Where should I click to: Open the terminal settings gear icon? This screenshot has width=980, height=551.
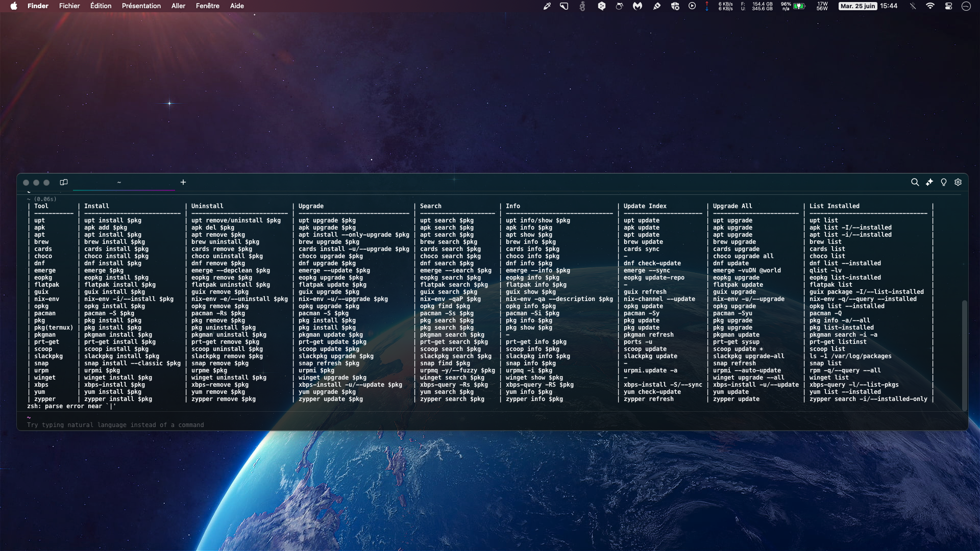coord(958,182)
